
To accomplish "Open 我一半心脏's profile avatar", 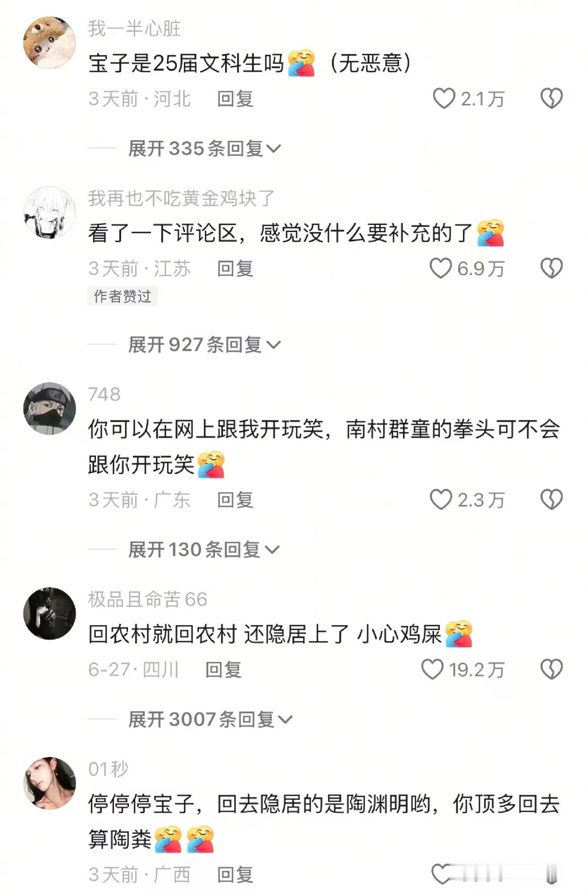I will tap(50, 43).
